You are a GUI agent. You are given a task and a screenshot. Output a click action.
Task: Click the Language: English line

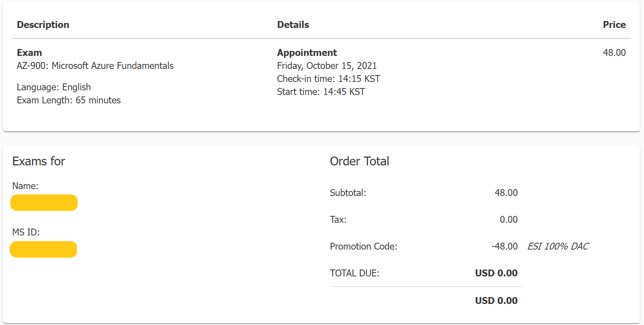(54, 87)
